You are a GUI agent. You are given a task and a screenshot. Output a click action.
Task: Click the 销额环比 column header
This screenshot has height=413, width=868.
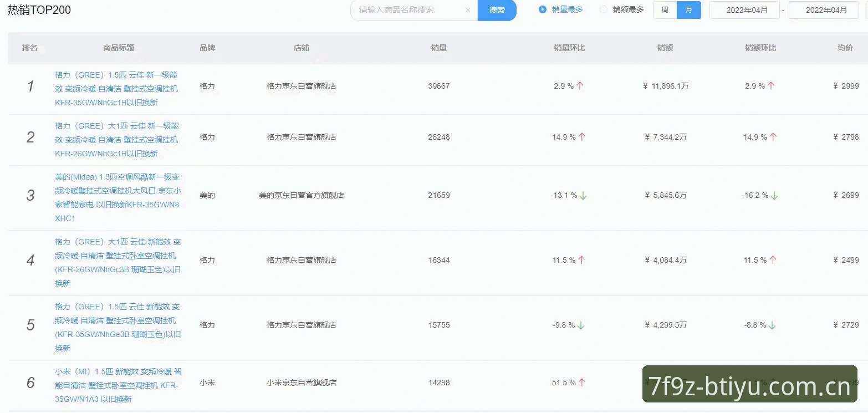point(760,48)
